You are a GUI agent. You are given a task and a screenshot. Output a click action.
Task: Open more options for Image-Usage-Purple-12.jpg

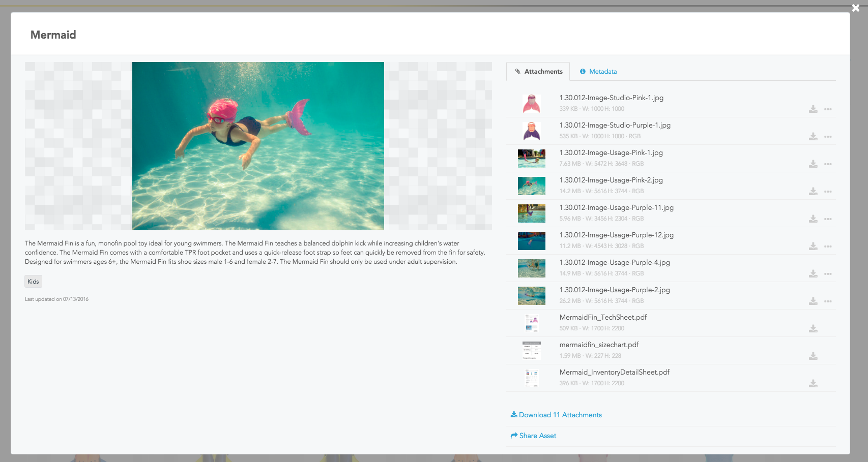point(828,247)
